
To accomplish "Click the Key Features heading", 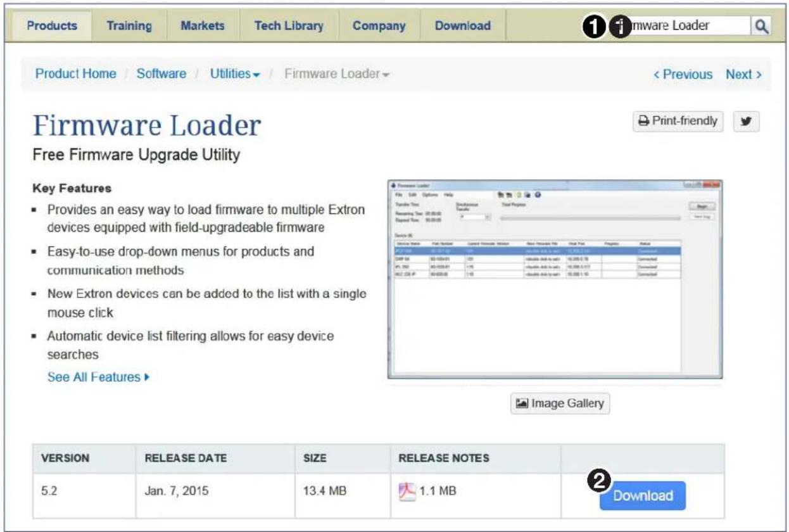I will [72, 188].
